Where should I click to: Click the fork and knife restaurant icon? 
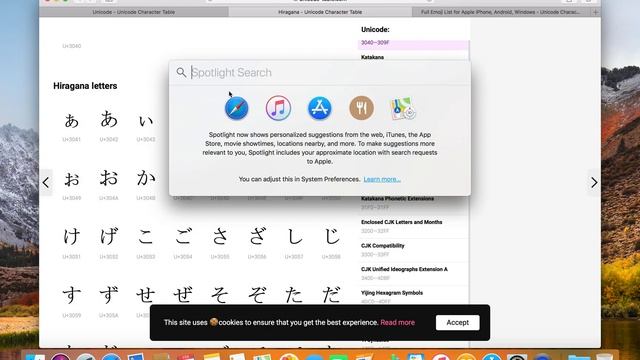(x=361, y=108)
